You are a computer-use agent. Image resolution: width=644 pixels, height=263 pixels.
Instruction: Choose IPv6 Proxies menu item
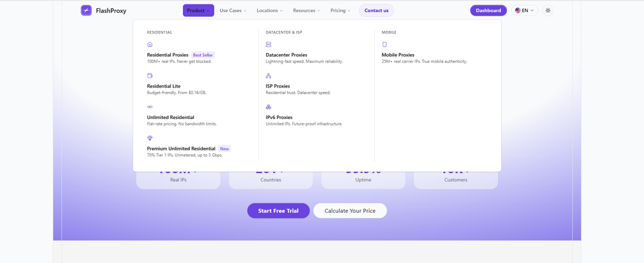279,117
